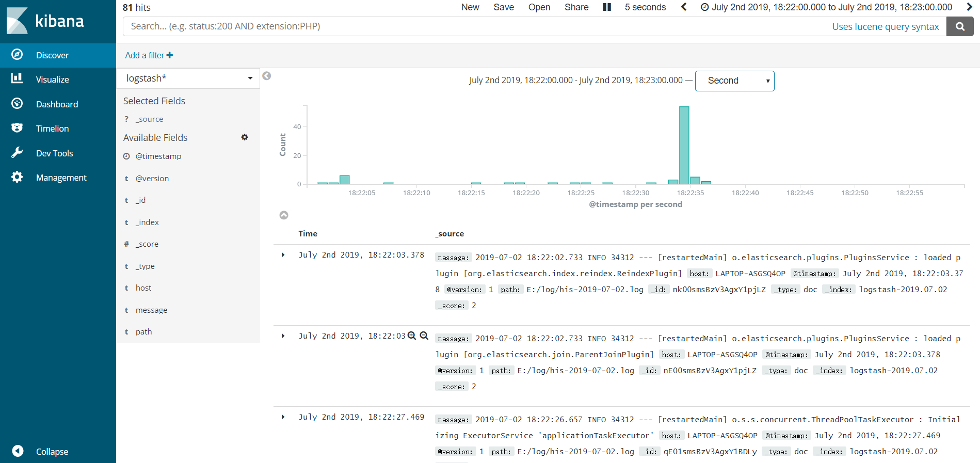Open Management settings

tap(58, 178)
